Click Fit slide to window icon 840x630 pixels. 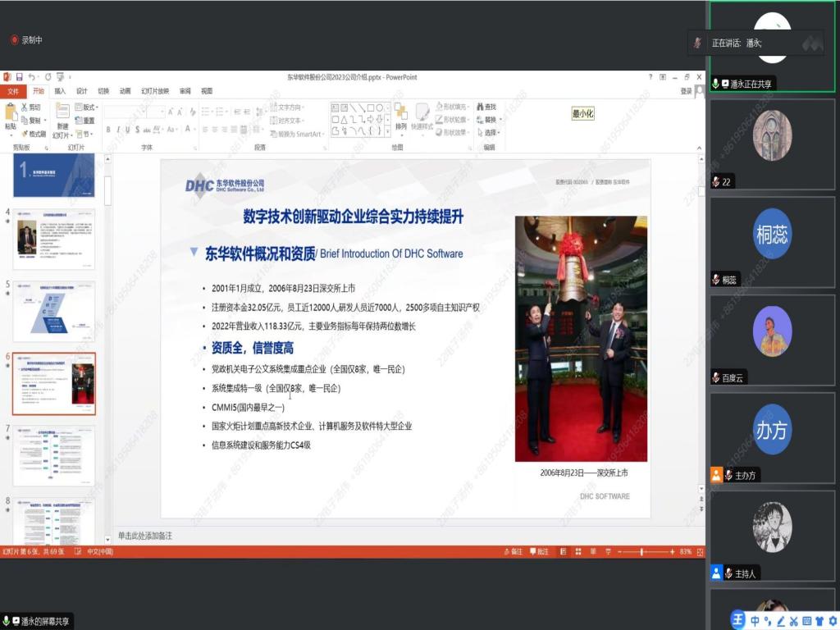[700, 552]
